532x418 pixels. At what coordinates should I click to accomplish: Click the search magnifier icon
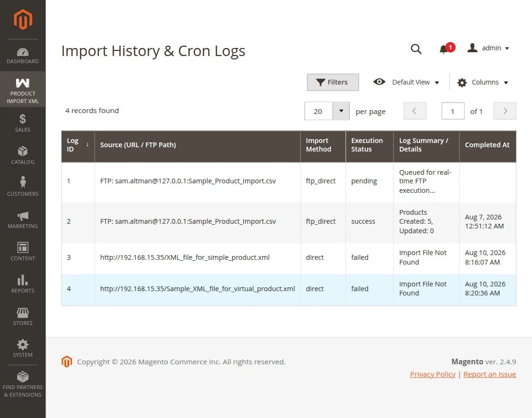tap(416, 49)
